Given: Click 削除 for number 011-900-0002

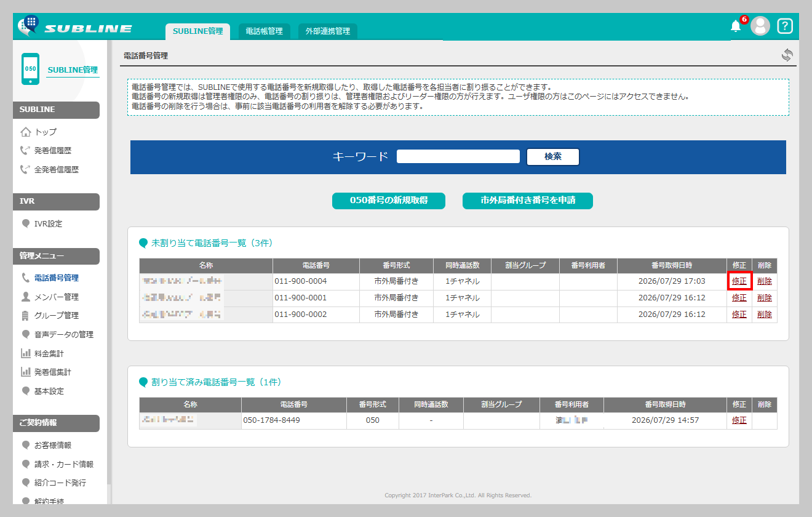Looking at the screenshot, I should pos(765,314).
